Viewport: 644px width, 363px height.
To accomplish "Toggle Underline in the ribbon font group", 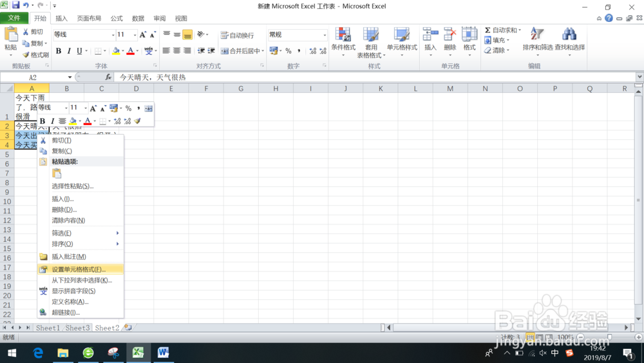I will (x=79, y=51).
